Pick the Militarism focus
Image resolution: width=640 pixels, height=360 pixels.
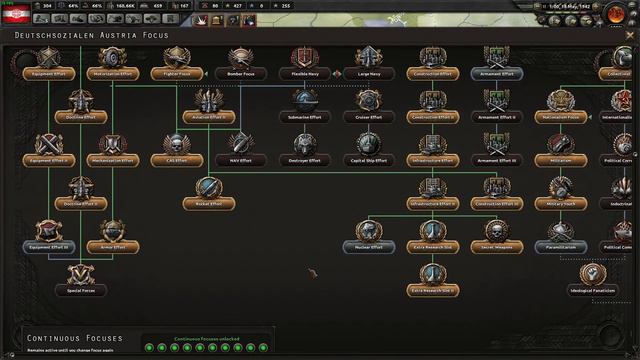coord(561,160)
